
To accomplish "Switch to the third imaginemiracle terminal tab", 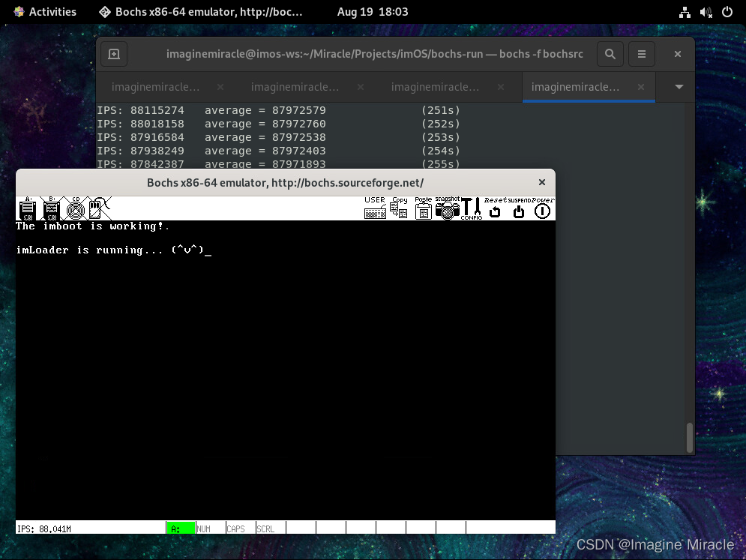I will [x=435, y=87].
